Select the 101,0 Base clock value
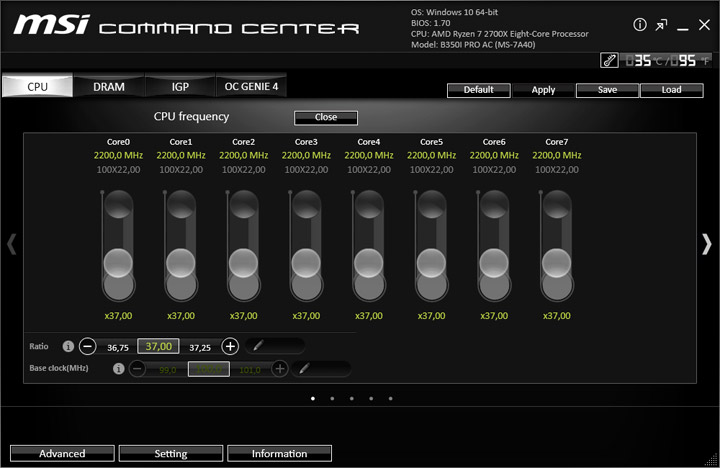This screenshot has width=720, height=468. point(250,370)
